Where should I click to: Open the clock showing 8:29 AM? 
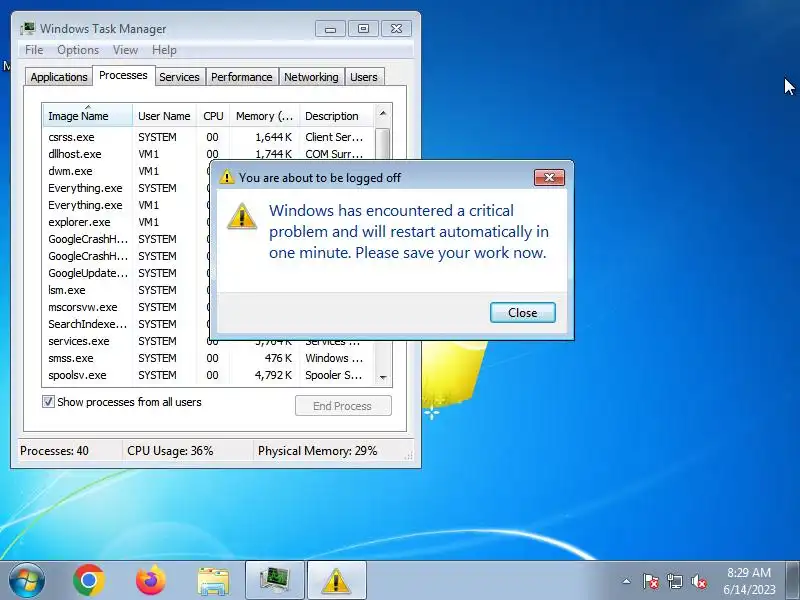tap(749, 581)
